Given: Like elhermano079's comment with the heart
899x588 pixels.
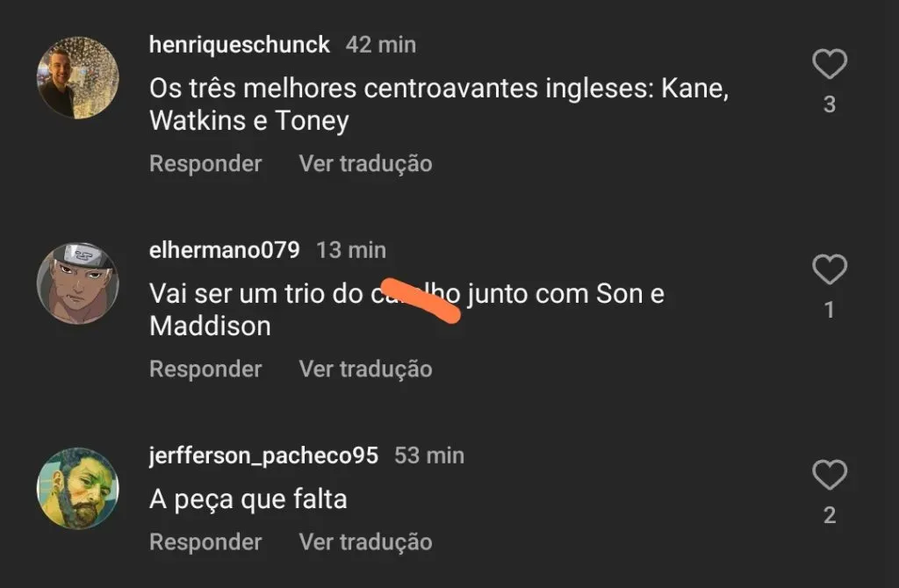Looking at the screenshot, I should [829, 269].
